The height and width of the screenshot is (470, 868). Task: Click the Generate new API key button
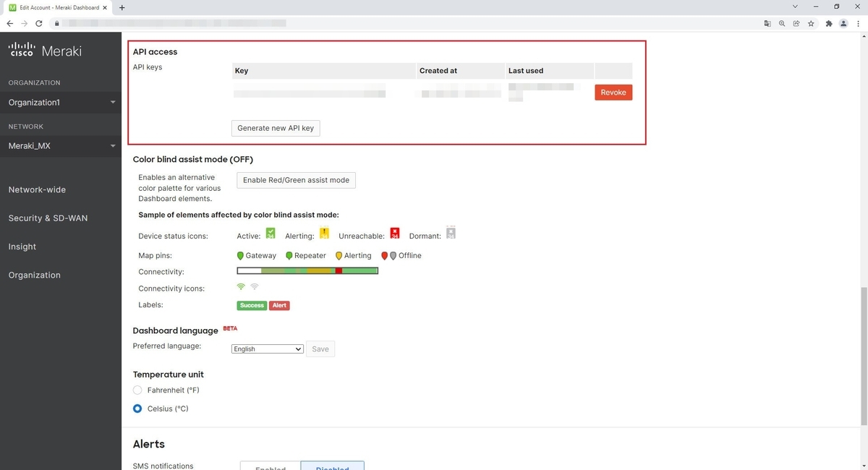275,127
